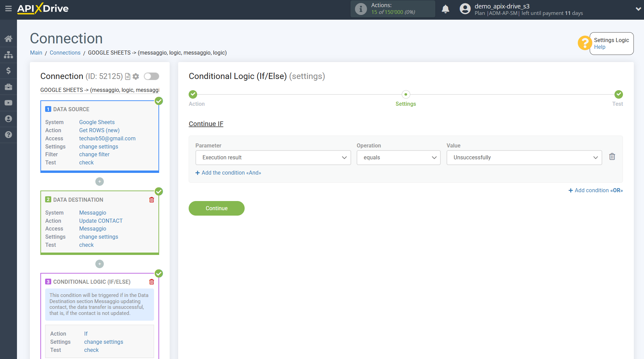Toggle the connection on/off switch
The height and width of the screenshot is (359, 644).
tap(151, 76)
